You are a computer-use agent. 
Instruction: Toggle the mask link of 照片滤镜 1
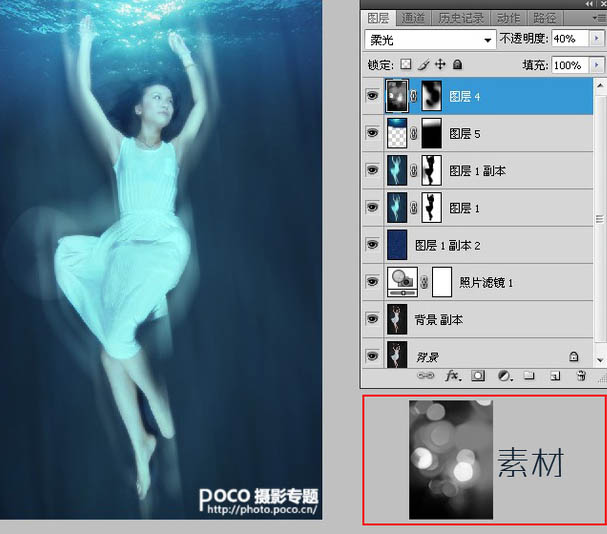point(424,282)
